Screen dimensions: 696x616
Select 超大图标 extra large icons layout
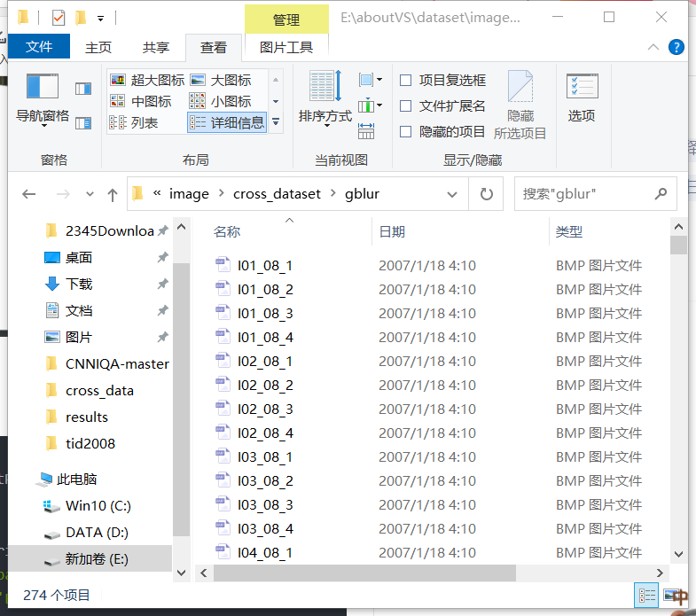[147, 81]
